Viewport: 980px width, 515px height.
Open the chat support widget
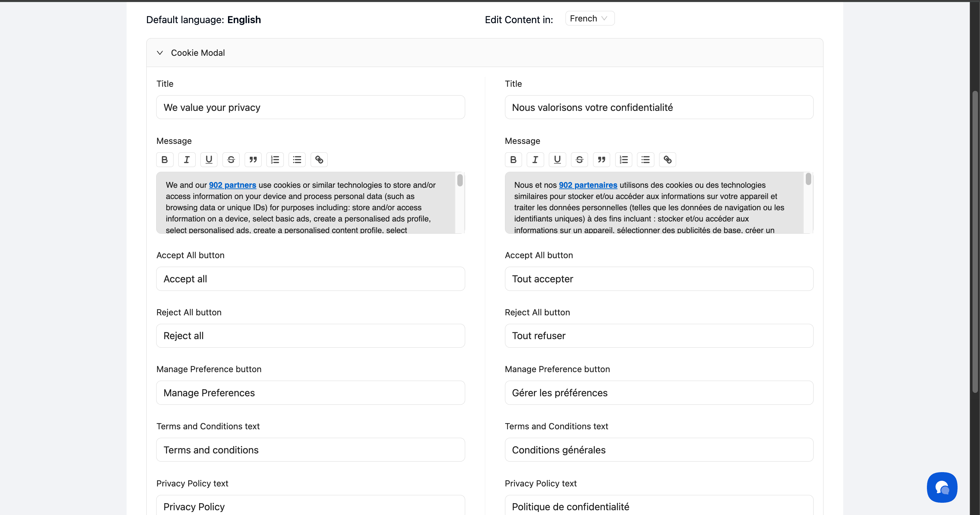(x=942, y=487)
